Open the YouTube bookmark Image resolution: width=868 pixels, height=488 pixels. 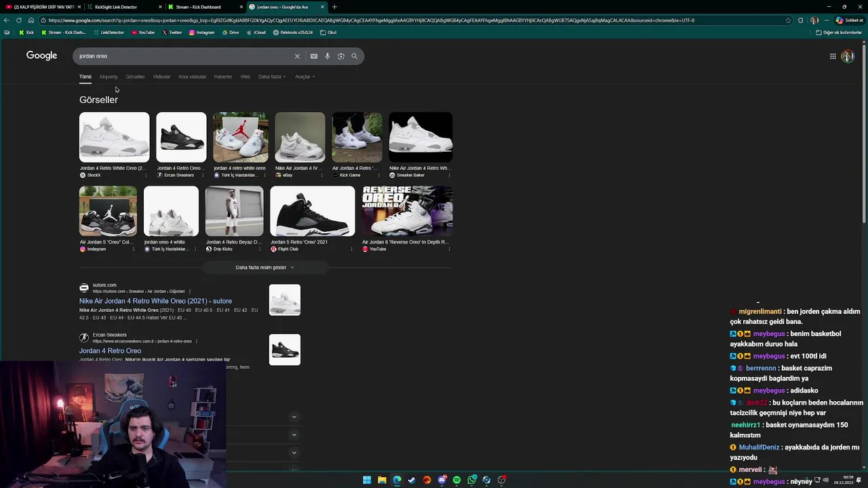coord(143,33)
